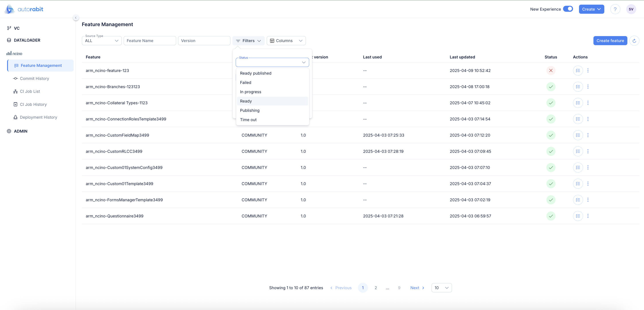Go to the Next page link
644x310 pixels.
click(417, 288)
